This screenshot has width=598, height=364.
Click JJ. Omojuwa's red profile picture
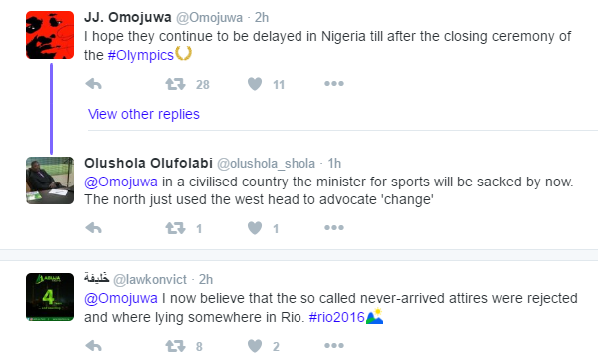click(x=50, y=35)
